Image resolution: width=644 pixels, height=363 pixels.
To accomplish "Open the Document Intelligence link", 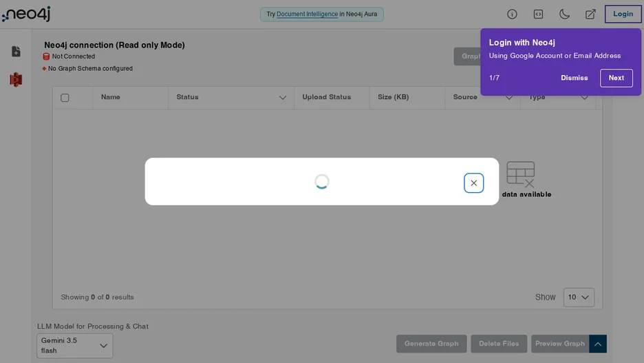I will pos(308,14).
